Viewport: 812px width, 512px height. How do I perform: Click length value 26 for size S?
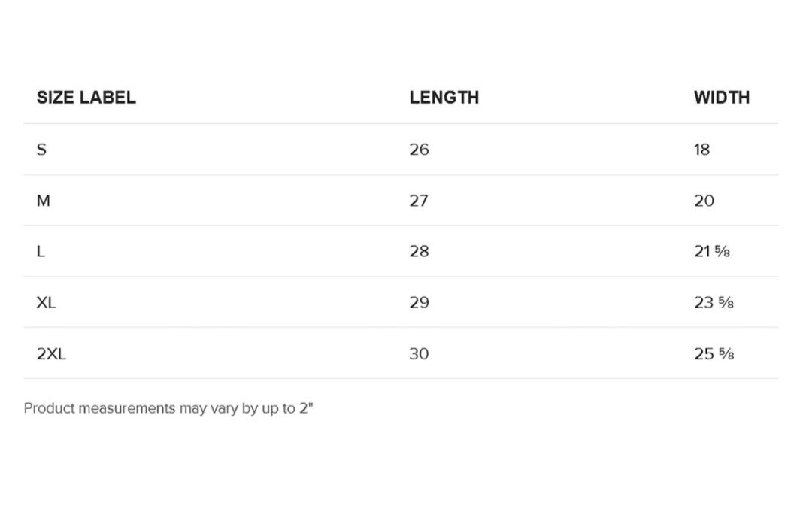click(x=419, y=150)
